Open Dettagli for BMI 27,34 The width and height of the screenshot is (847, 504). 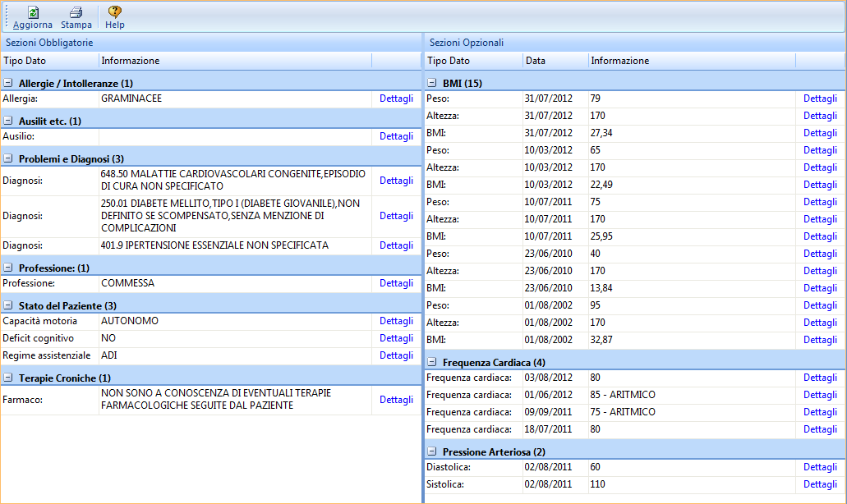tap(820, 133)
